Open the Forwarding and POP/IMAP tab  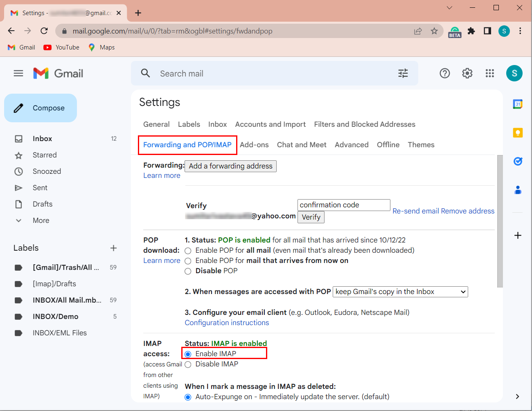187,145
